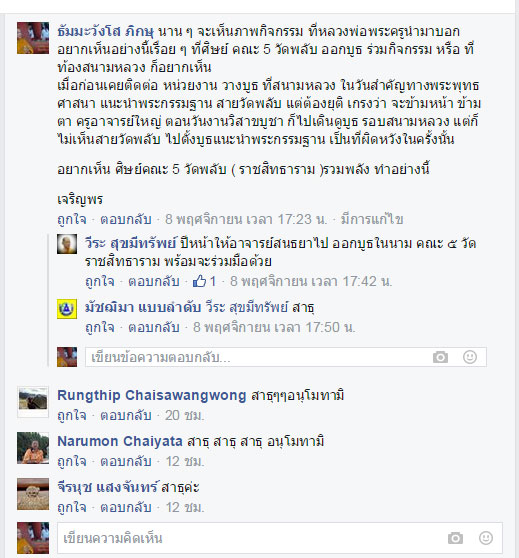Screen dimensions: 519x558
Task: Open Narumon Chaiyata profile link
Action: 120,441
